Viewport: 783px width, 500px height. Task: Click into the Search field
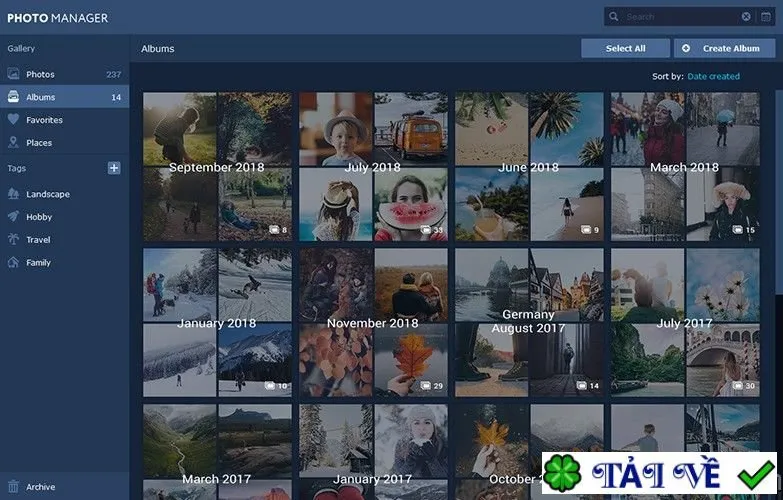[681, 17]
